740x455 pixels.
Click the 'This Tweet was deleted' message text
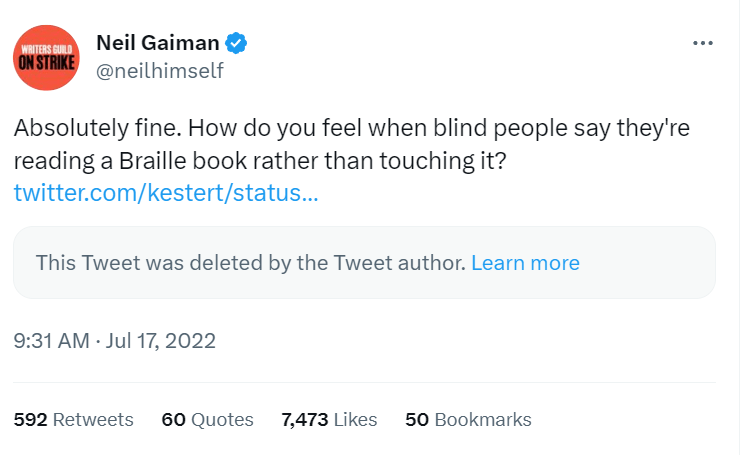point(250,263)
